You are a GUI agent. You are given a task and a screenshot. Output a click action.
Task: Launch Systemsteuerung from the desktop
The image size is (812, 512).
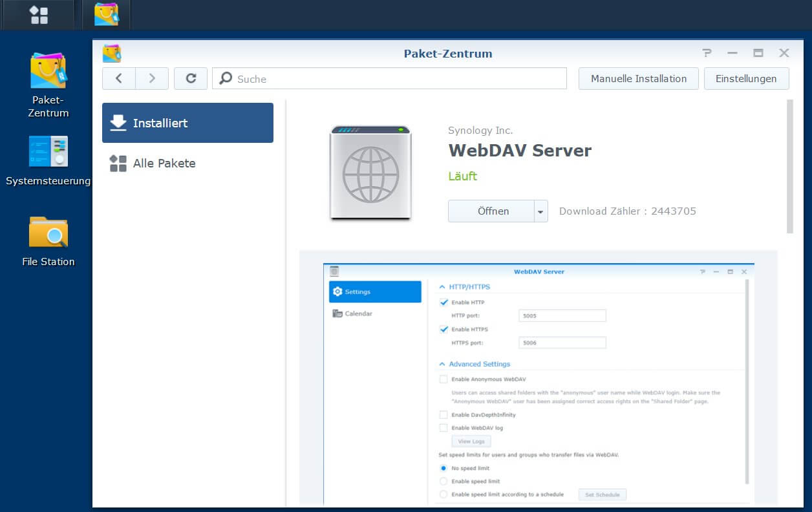click(48, 161)
